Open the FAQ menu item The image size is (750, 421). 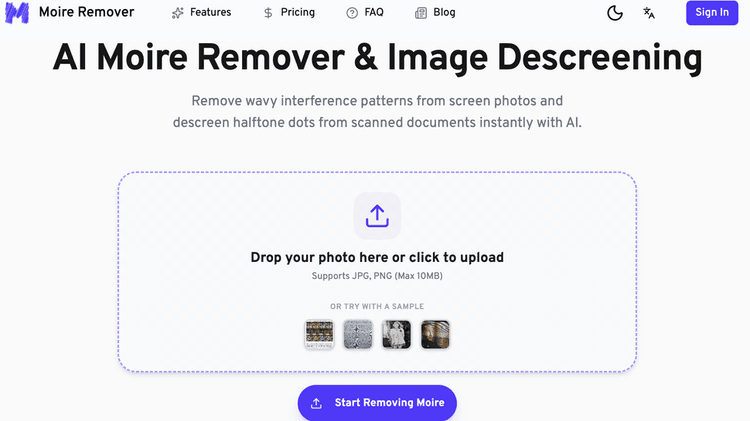(374, 12)
